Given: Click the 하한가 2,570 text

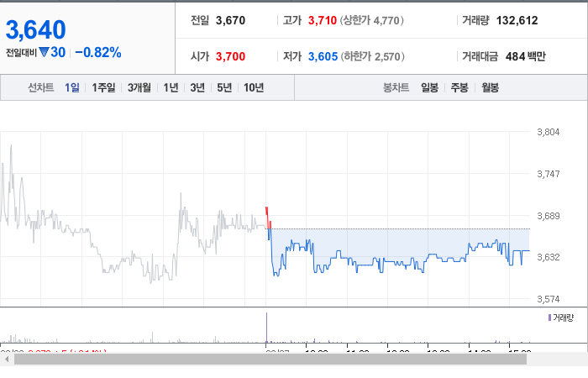Looking at the screenshot, I should pyautogui.click(x=372, y=56).
